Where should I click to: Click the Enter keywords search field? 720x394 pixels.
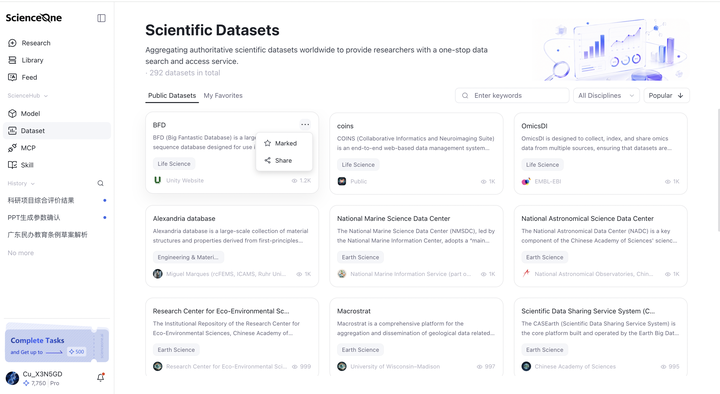512,96
